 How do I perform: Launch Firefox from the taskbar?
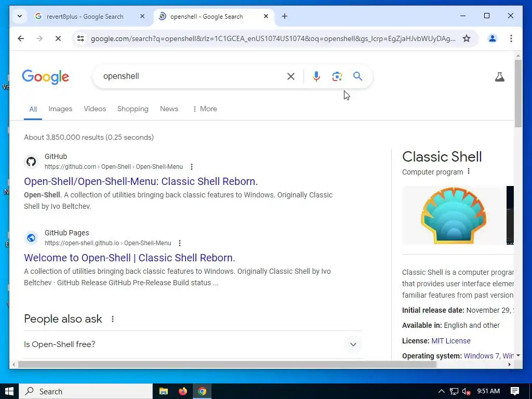click(x=183, y=391)
